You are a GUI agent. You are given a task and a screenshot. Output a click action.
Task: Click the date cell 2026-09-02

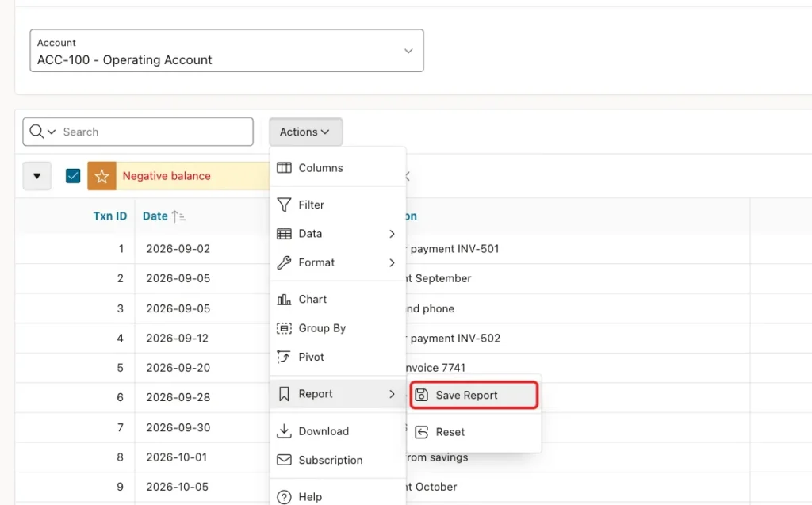(178, 249)
